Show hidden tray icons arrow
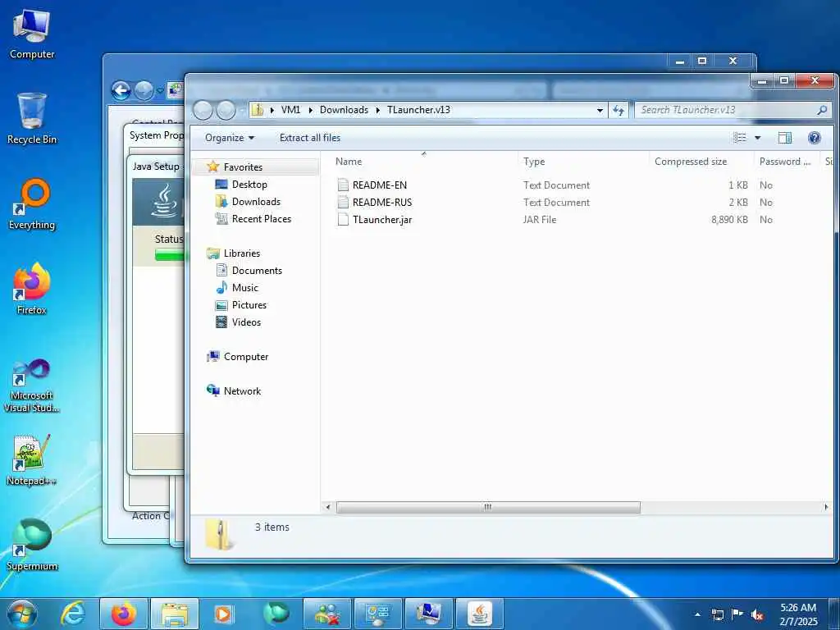The height and width of the screenshot is (630, 840). 697,614
